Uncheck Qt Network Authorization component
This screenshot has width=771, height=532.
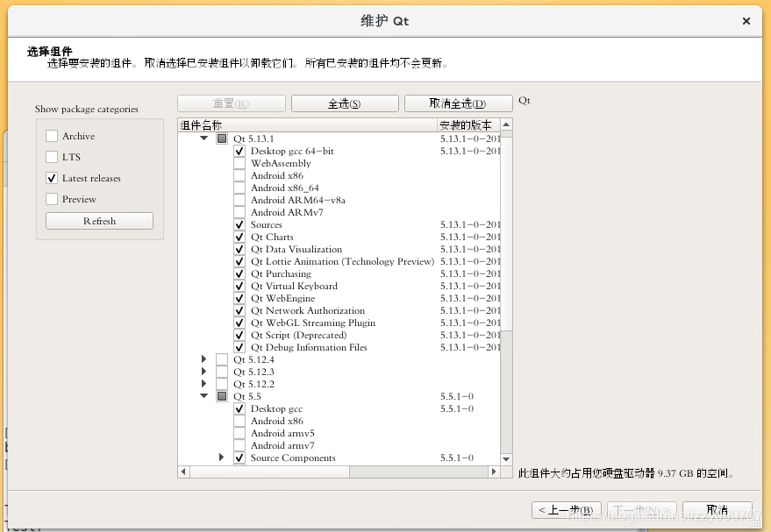coord(239,310)
